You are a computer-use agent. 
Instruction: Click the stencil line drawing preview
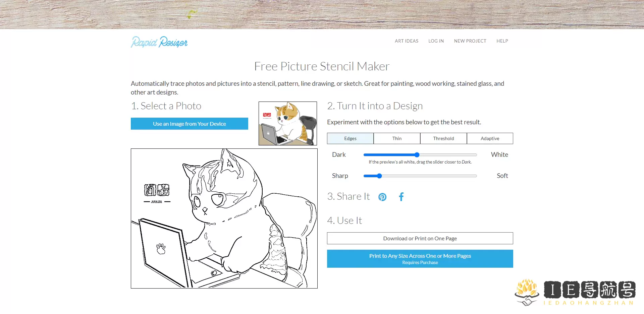(224, 218)
